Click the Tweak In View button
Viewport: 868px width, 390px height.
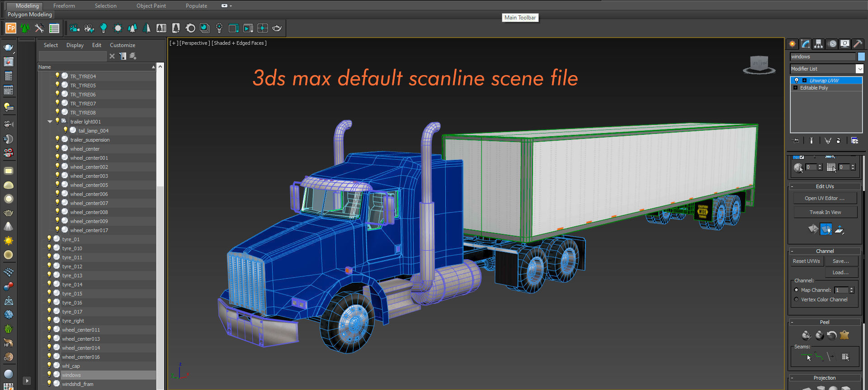825,212
